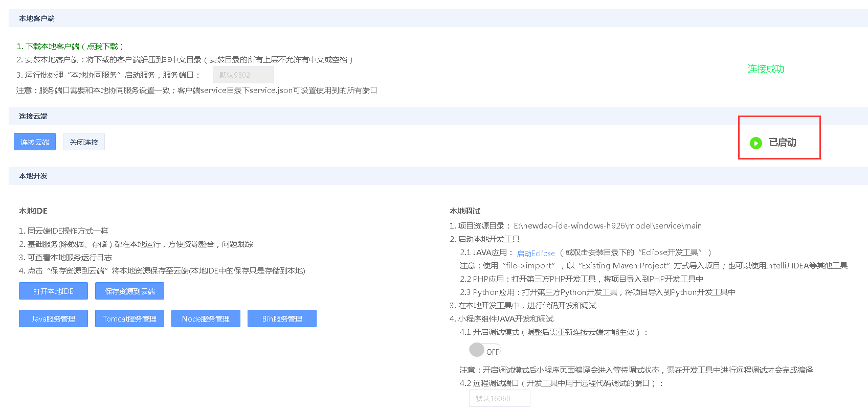Click the project path E:\newdao-ide-windows-h926 text
The height and width of the screenshot is (411, 868).
point(608,225)
